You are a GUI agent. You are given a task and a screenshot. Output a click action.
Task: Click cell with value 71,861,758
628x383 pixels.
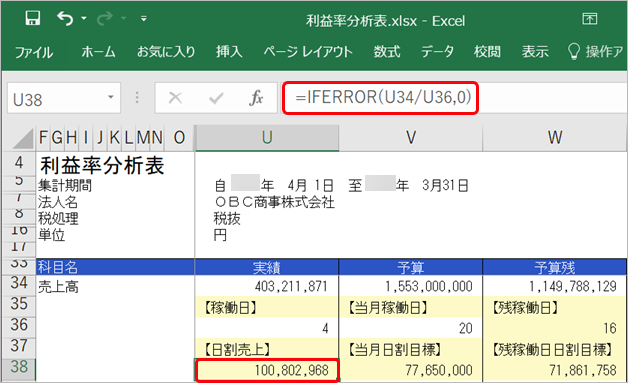[555, 370]
